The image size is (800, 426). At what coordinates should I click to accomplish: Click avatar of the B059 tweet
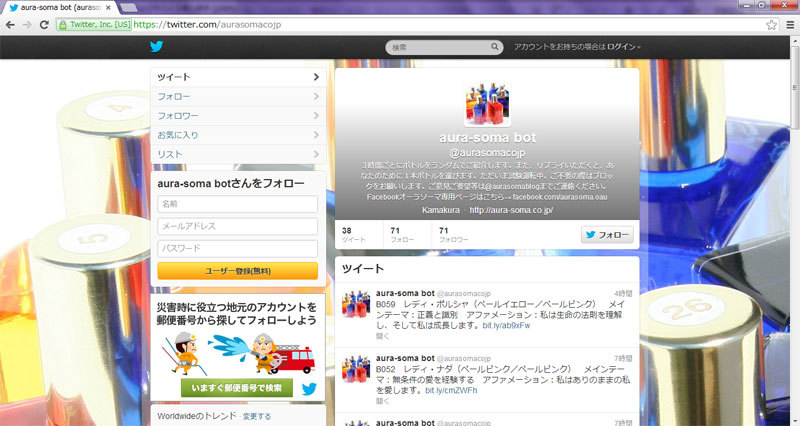[x=356, y=304]
